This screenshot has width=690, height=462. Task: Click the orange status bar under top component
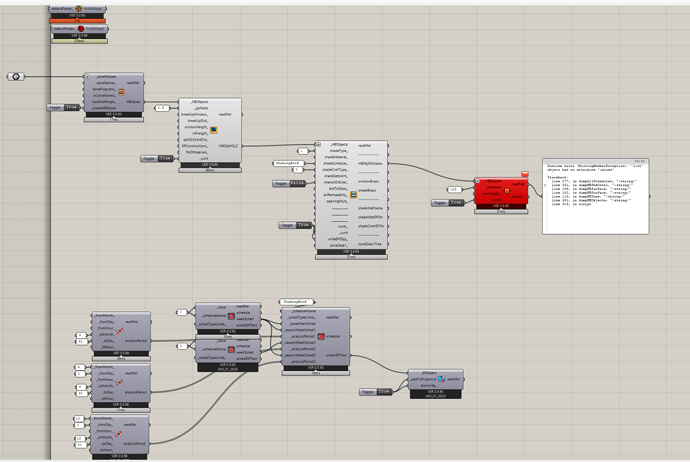[x=77, y=21]
